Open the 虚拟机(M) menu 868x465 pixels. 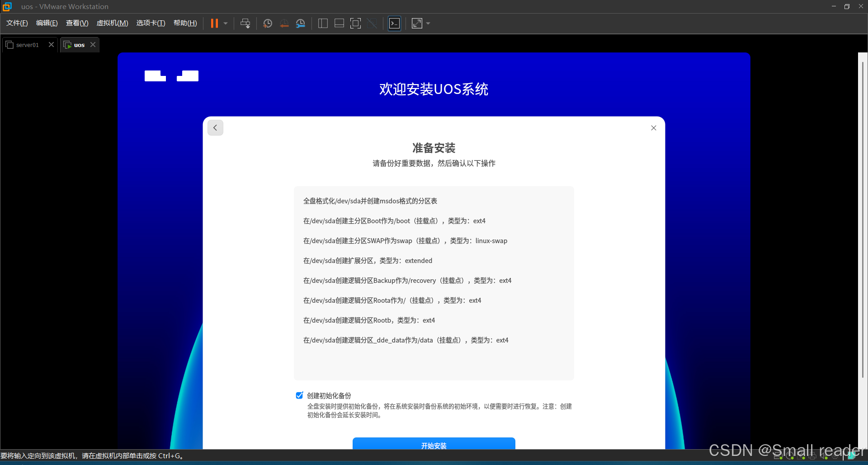point(113,23)
